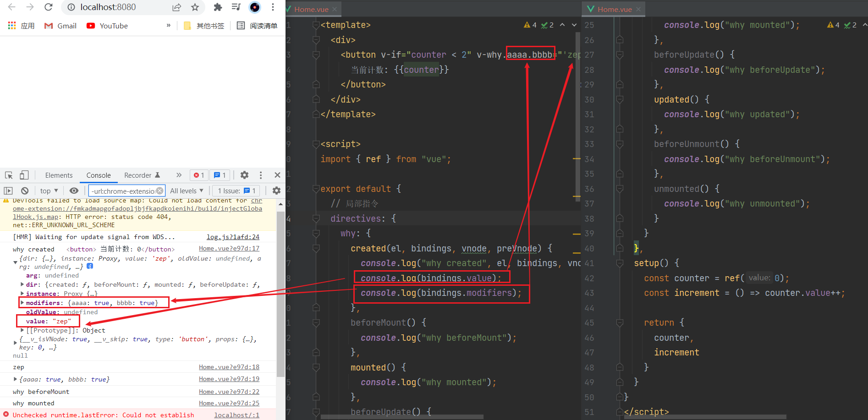Open localhost/:1 source link
This screenshot has width=868, height=420.
pos(236,415)
